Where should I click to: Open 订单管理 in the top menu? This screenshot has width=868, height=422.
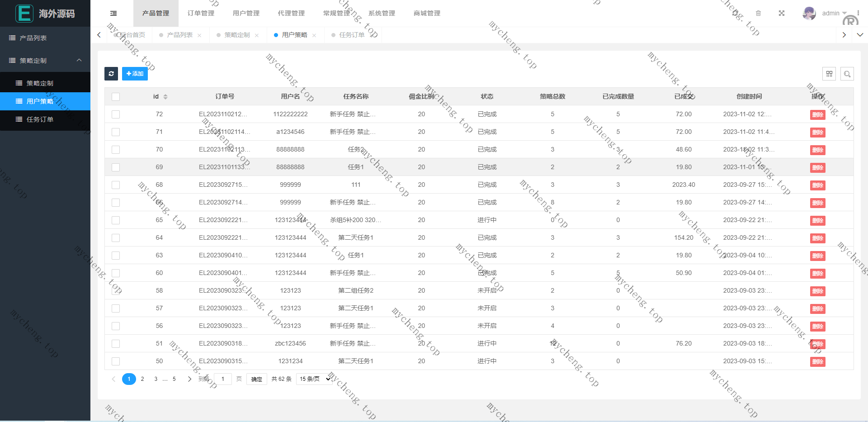[x=201, y=14]
